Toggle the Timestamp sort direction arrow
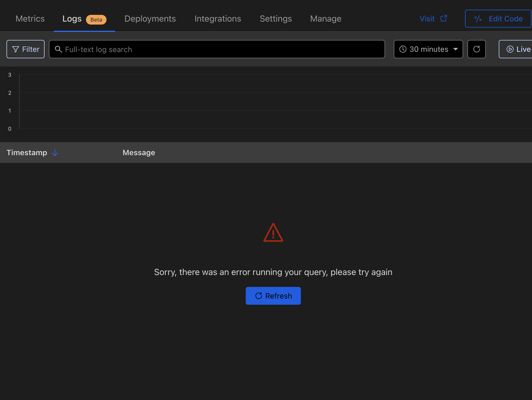The width and height of the screenshot is (532, 400). pos(55,152)
